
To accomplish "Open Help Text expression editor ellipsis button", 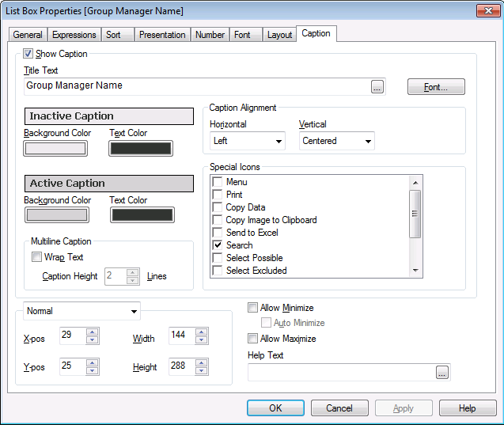I will [x=442, y=373].
